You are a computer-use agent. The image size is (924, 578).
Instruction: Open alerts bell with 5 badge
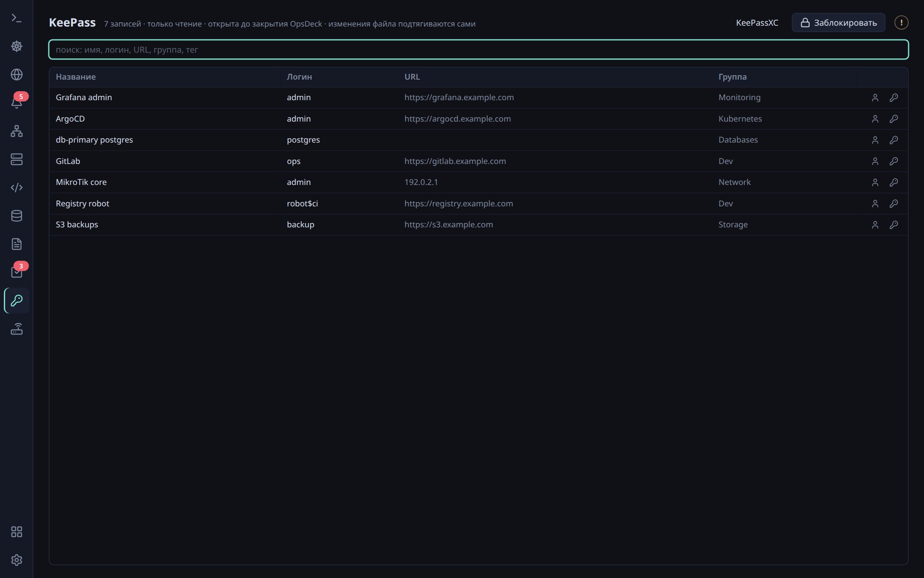click(x=16, y=103)
